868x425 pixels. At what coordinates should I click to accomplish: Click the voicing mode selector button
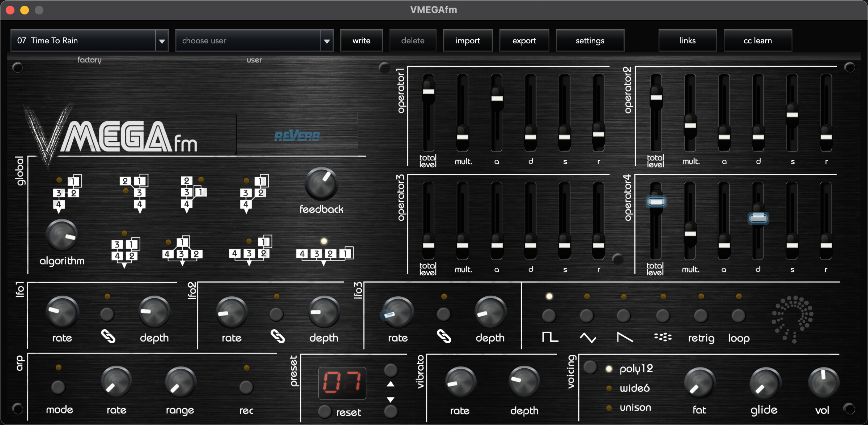[590, 367]
